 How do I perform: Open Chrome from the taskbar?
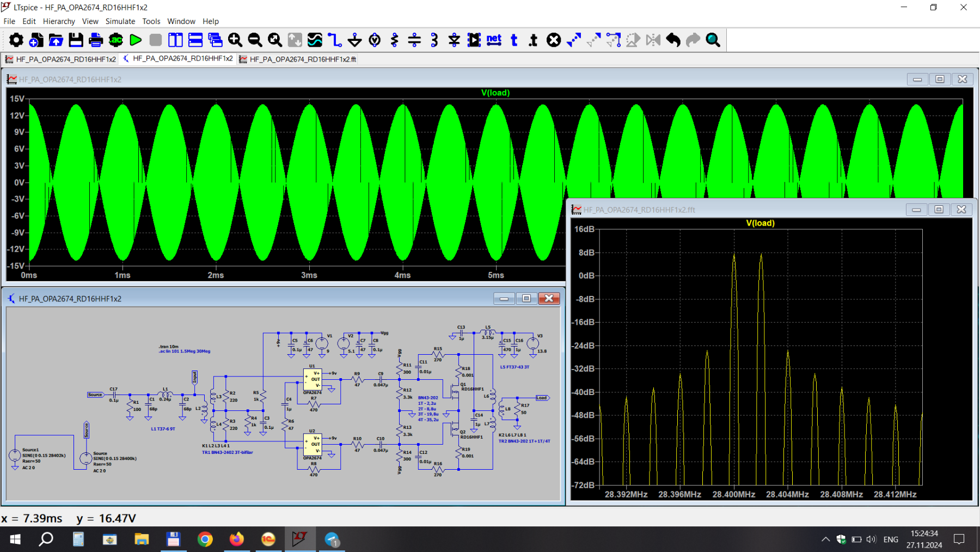point(205,539)
